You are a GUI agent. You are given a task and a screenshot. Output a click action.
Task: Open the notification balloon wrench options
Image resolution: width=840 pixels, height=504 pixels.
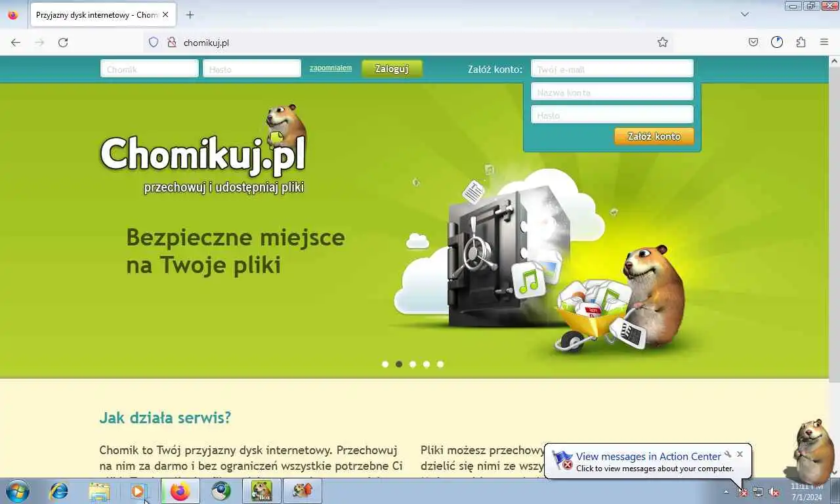pos(728,453)
